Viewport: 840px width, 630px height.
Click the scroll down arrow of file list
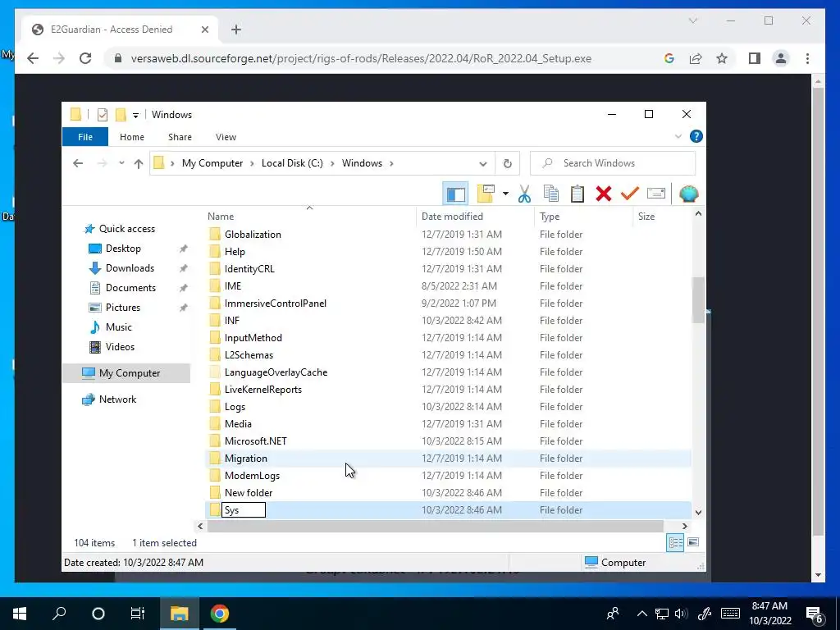(698, 512)
